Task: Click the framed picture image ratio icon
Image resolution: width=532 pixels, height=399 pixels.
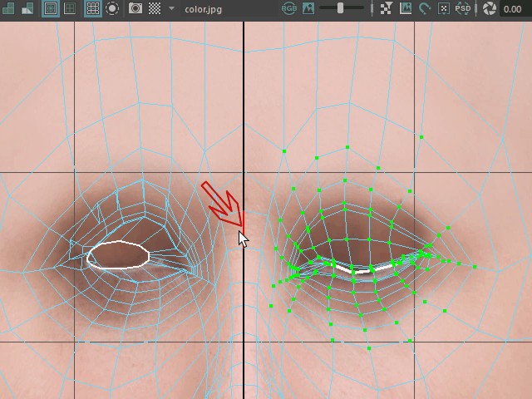Action: pos(406,9)
